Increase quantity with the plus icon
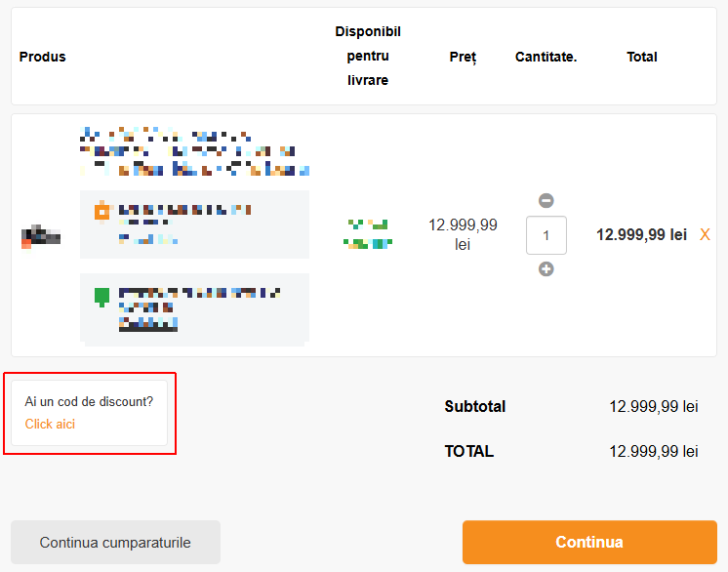The image size is (728, 572). coord(546,268)
